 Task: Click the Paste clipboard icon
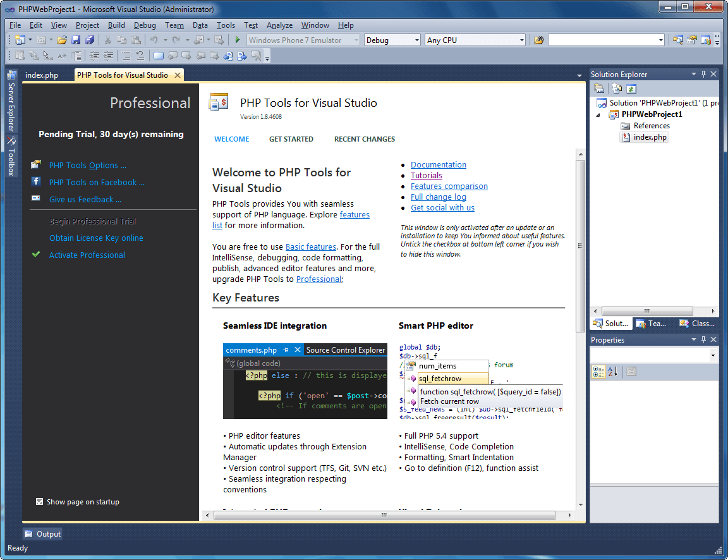(136, 40)
